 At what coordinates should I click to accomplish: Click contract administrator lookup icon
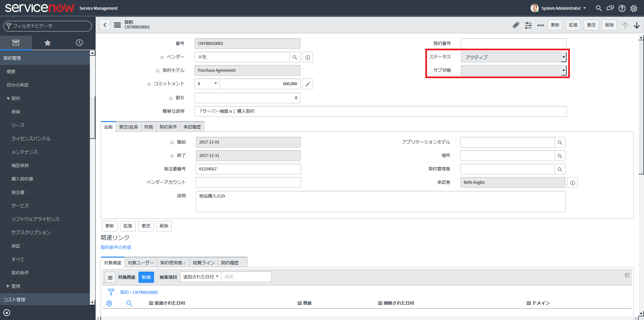coord(560,169)
